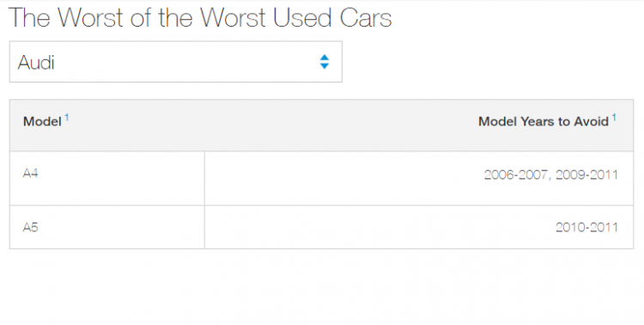Open footnote 1 beside Model Years to Avoid
This screenshot has height=325, width=644.
(x=614, y=118)
